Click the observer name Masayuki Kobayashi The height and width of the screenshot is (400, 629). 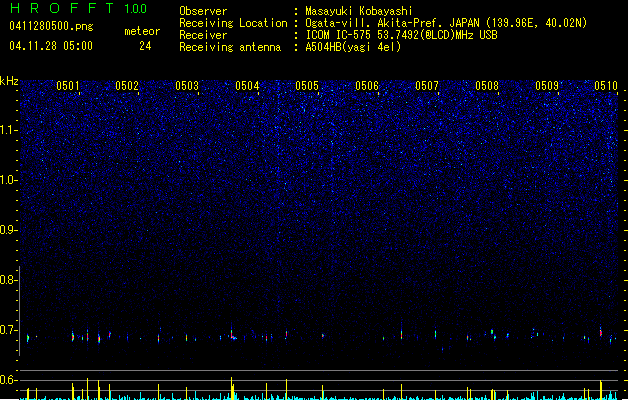[359, 11]
